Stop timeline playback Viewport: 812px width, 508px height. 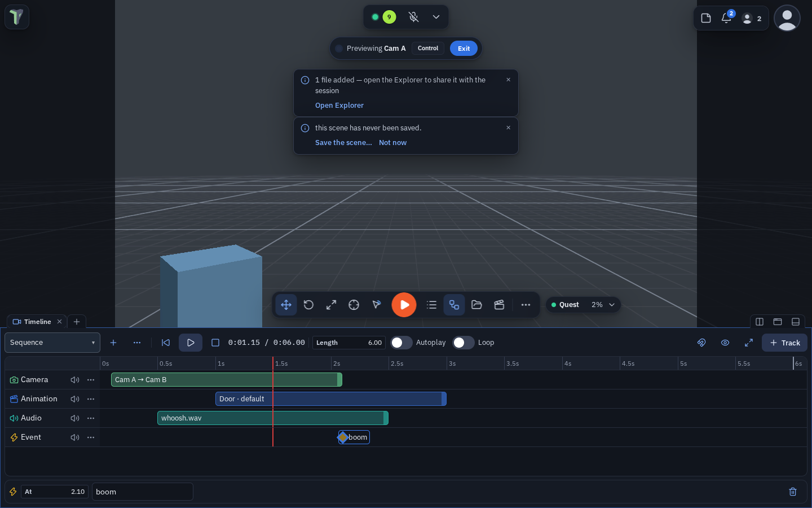215,343
